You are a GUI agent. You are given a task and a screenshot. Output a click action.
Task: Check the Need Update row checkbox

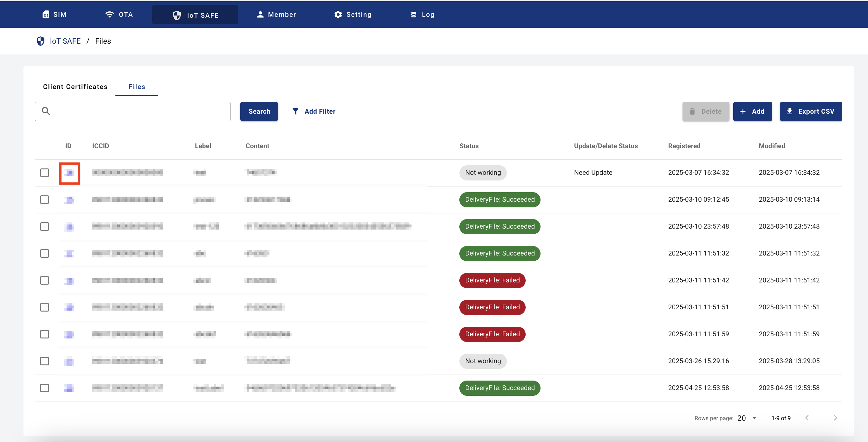[44, 173]
